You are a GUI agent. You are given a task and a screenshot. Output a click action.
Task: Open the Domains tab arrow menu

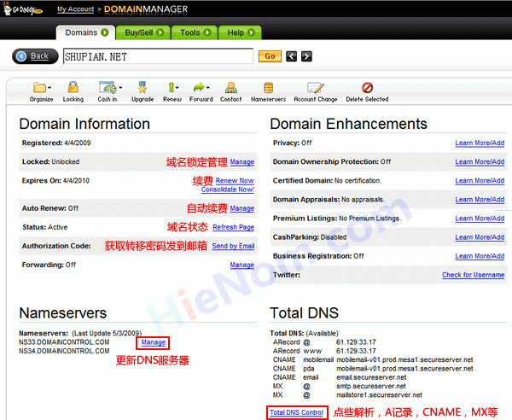[x=104, y=32]
